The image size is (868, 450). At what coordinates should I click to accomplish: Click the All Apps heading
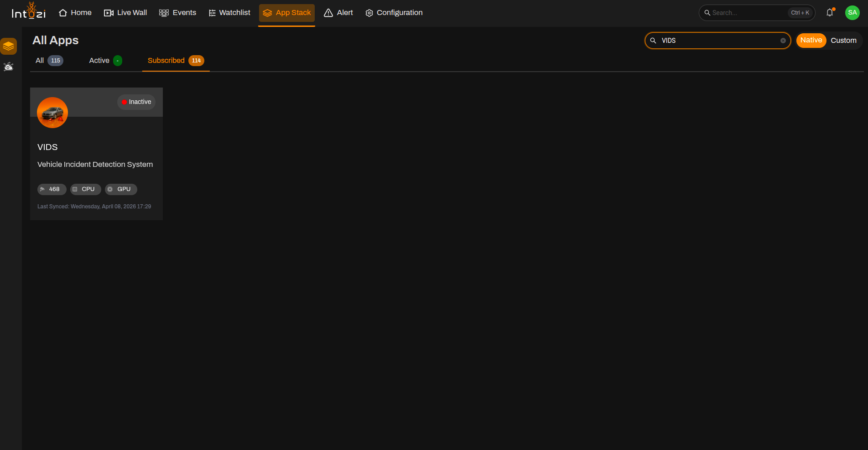(55, 41)
